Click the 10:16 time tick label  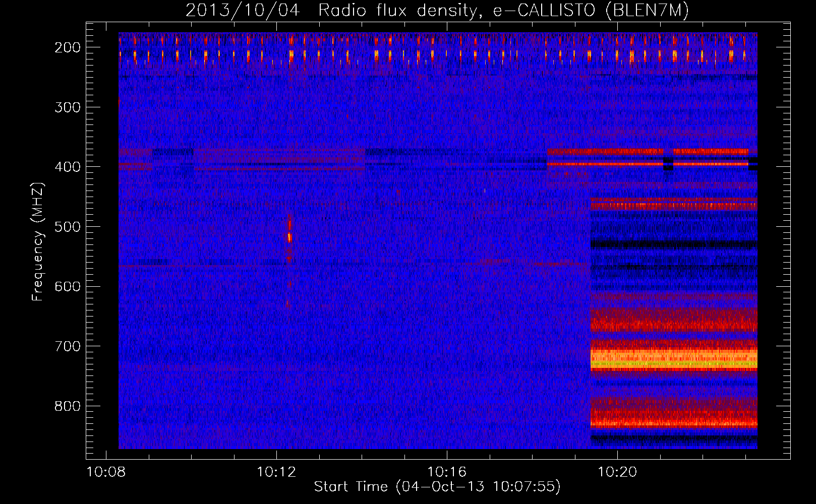pos(447,472)
